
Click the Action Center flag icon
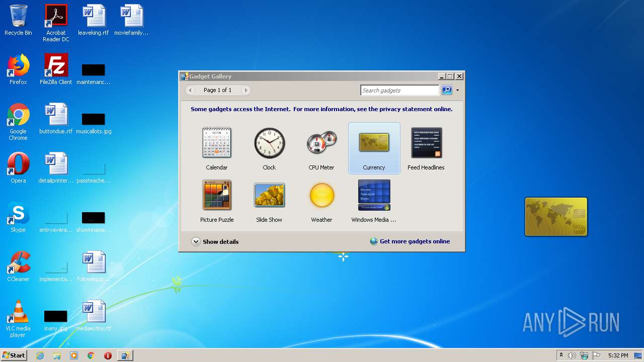point(597,355)
